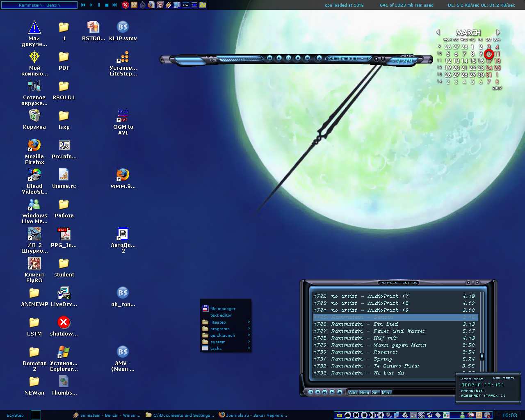Go to next month on calendar
Screen dimensions: 525x420
498,32
